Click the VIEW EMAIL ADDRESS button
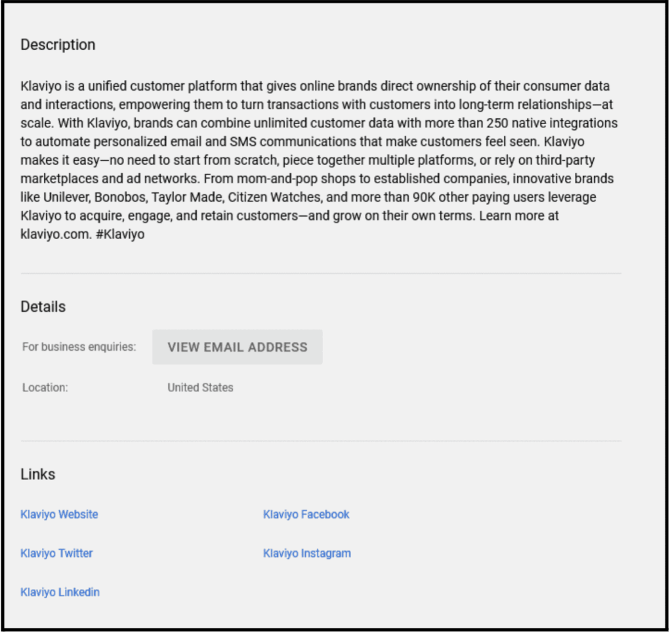The image size is (672, 633). 237,347
